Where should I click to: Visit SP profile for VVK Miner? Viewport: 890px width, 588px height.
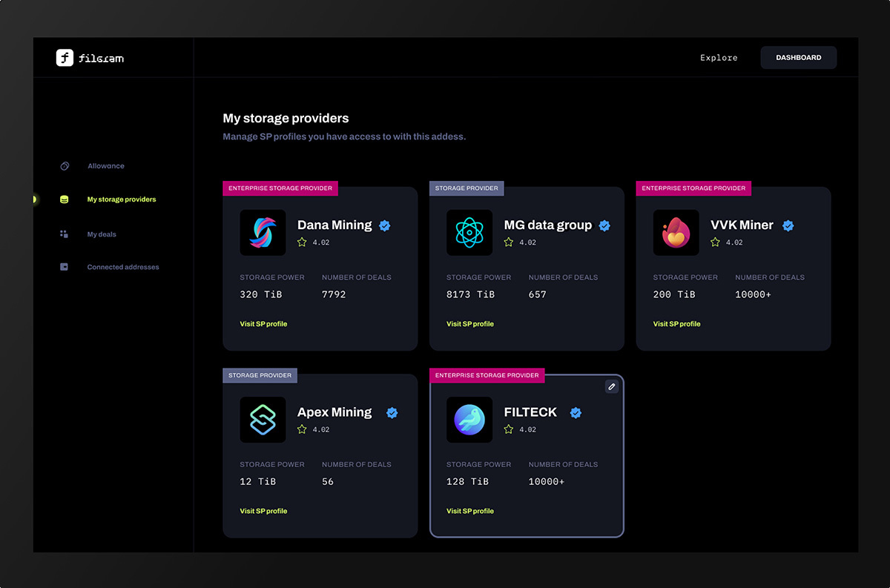click(676, 324)
